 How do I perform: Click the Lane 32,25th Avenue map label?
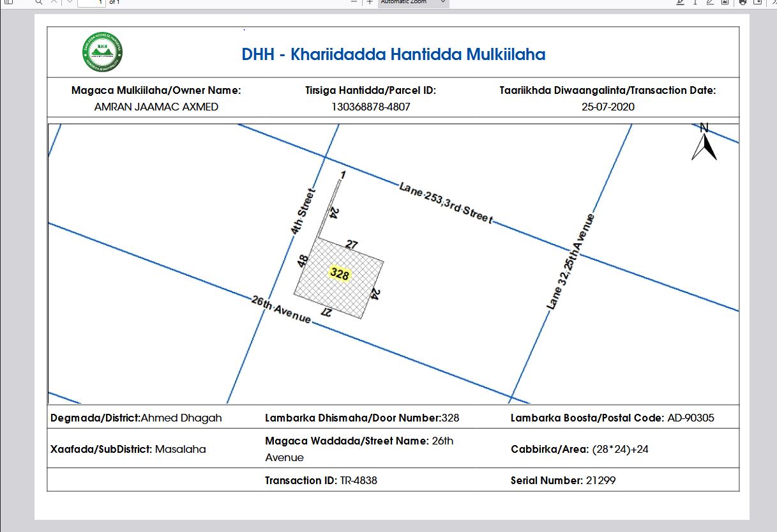pyautogui.click(x=571, y=262)
